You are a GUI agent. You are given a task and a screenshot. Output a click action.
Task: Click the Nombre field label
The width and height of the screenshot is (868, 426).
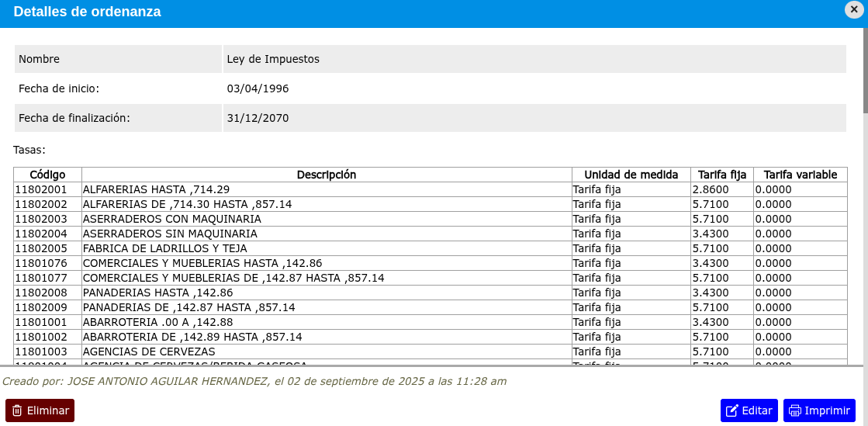point(39,59)
